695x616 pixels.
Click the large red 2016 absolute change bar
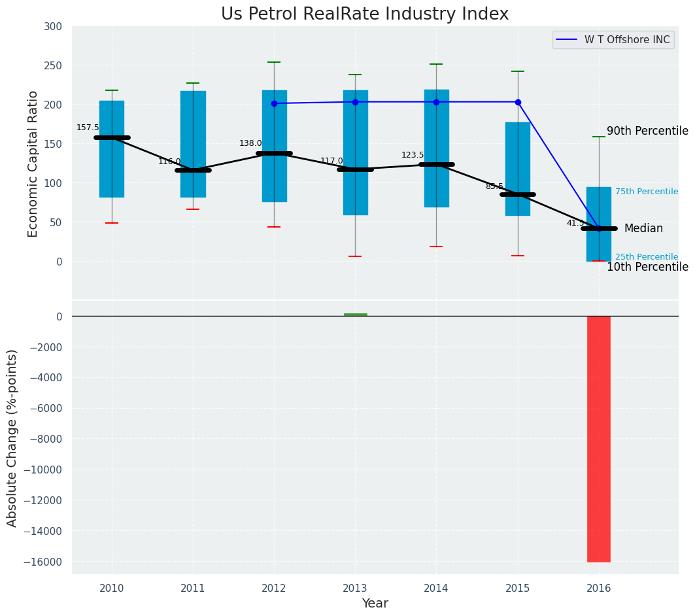pos(598,438)
